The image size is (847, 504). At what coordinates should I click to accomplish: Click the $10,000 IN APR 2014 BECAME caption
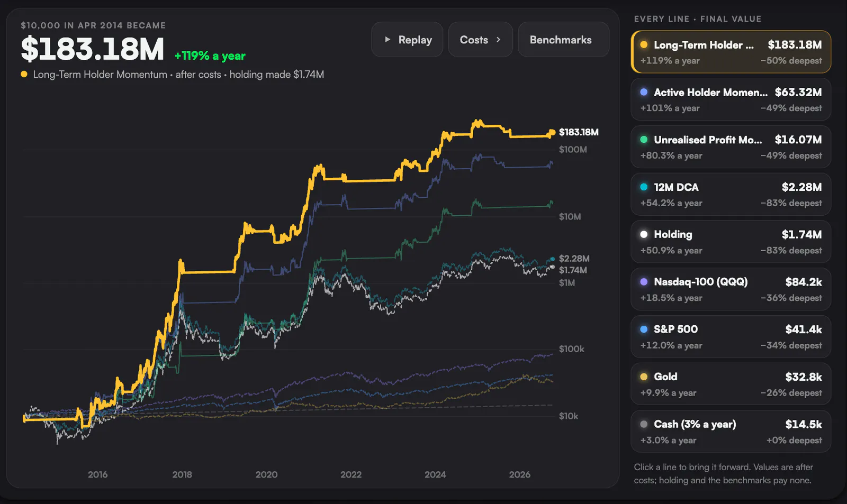tap(93, 25)
